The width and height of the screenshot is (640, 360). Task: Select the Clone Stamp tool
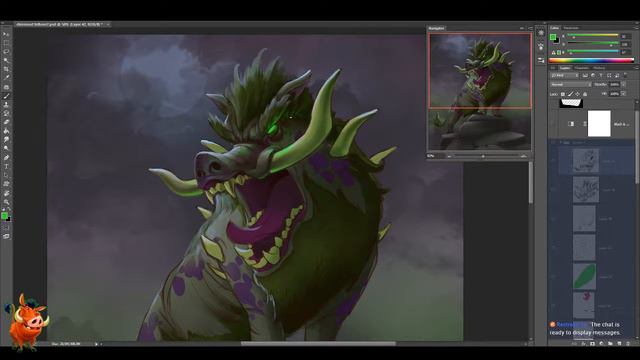point(6,105)
